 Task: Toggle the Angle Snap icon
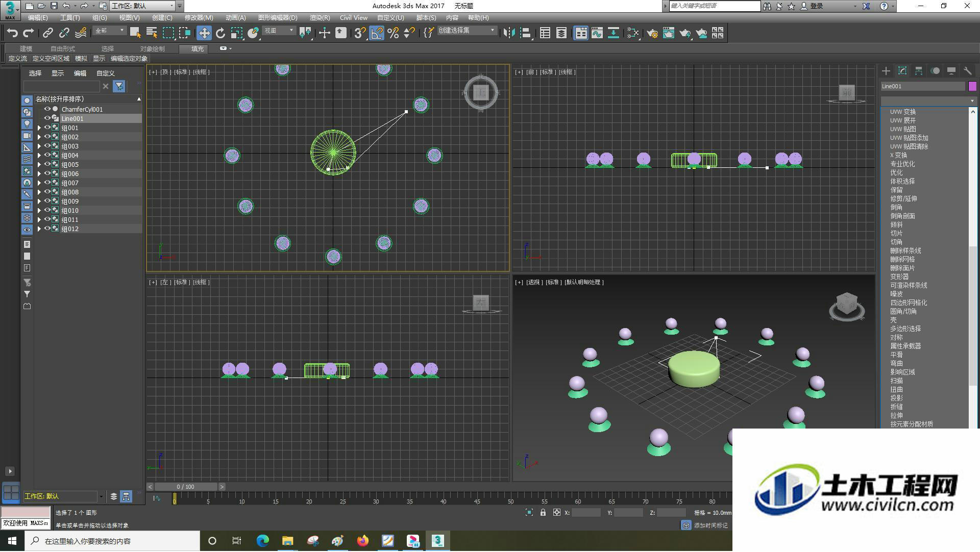(x=377, y=33)
